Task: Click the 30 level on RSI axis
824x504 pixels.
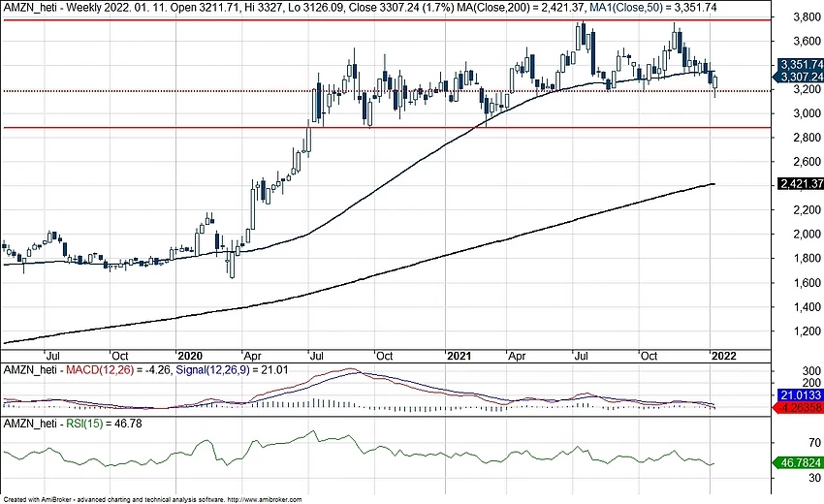Action: pyautogui.click(x=815, y=478)
